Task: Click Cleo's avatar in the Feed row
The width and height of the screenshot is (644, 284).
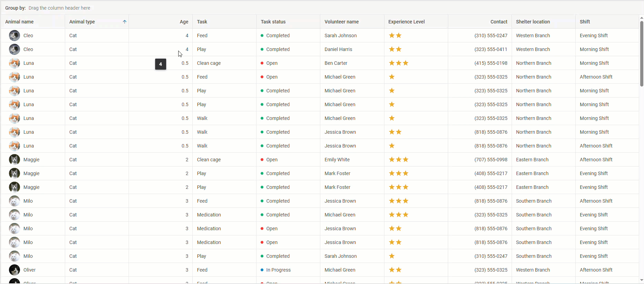Action: tap(14, 35)
